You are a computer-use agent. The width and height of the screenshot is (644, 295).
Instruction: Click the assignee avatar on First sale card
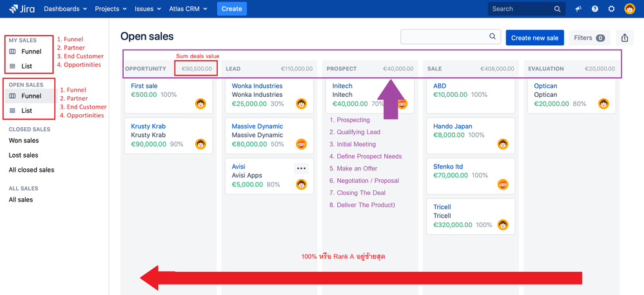pos(200,104)
